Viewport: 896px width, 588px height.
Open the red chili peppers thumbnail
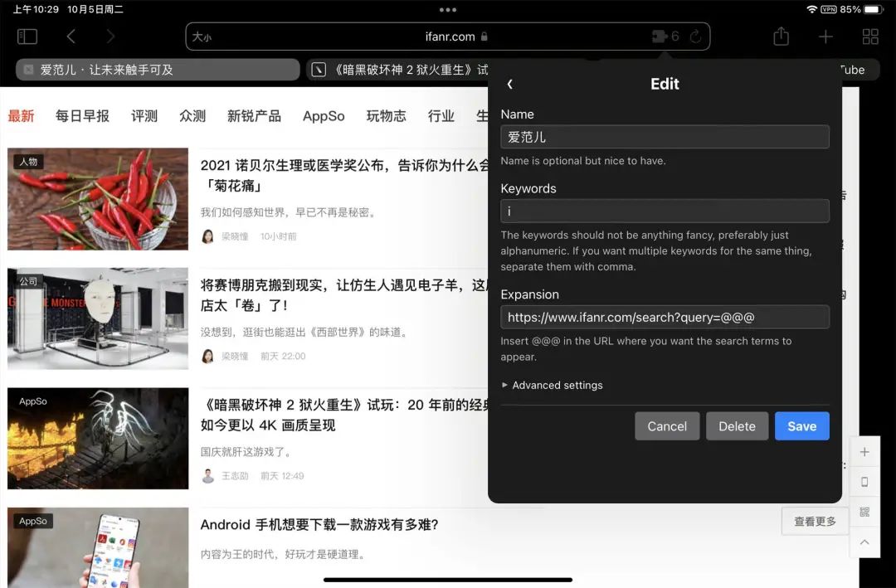click(x=98, y=199)
